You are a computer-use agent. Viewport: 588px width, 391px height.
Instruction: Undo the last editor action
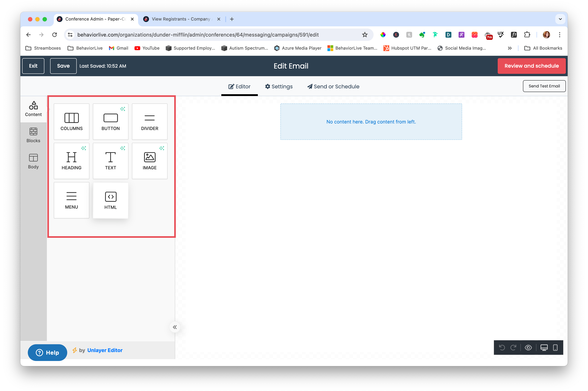click(502, 348)
